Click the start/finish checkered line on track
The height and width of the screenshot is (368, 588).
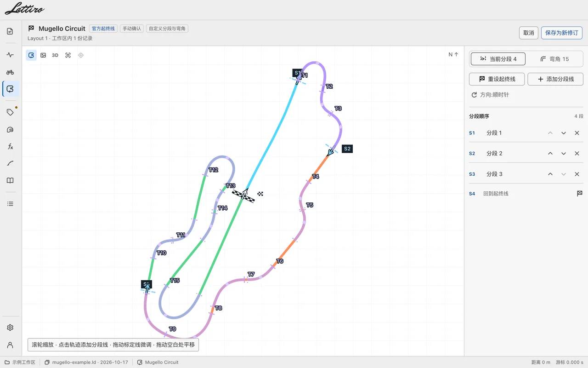coord(243,196)
